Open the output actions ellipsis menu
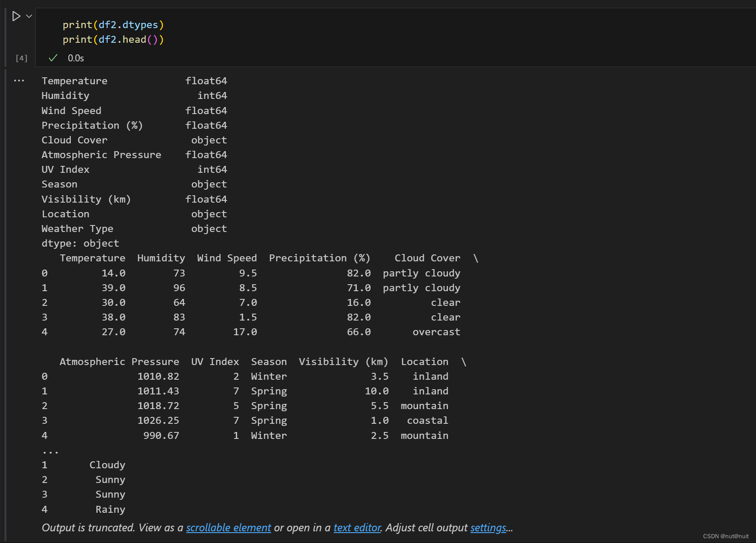The height and width of the screenshot is (543, 756). point(19,81)
